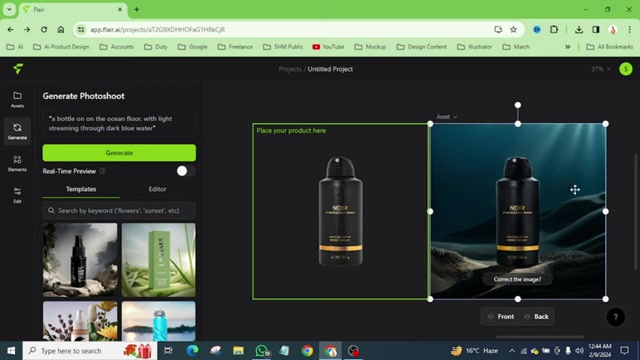
Task: Open the user profile avatar
Action: [625, 69]
